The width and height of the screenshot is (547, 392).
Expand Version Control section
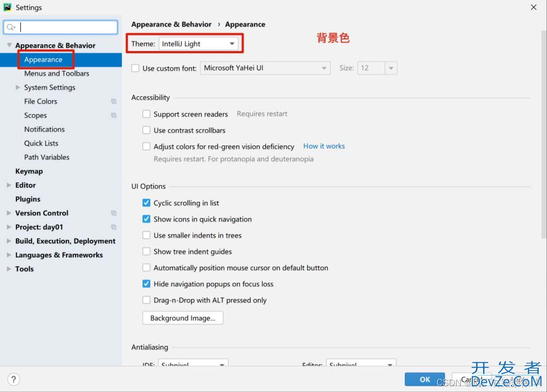pos(9,213)
